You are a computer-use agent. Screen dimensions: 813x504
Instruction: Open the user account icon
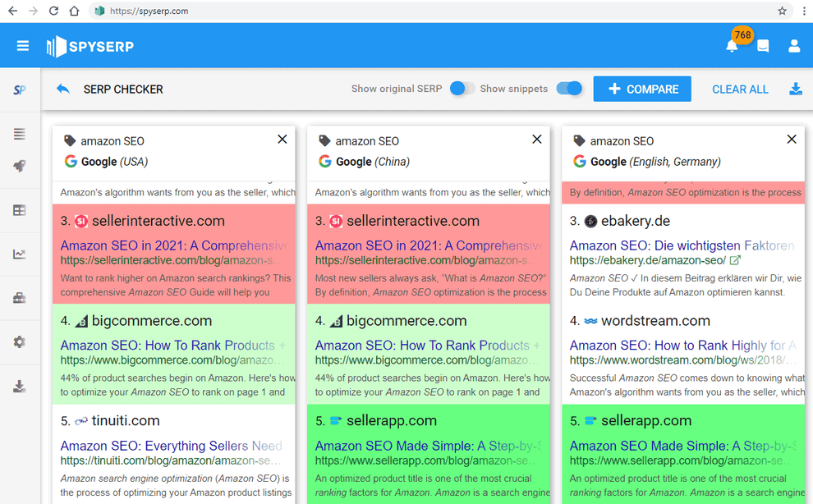click(794, 46)
